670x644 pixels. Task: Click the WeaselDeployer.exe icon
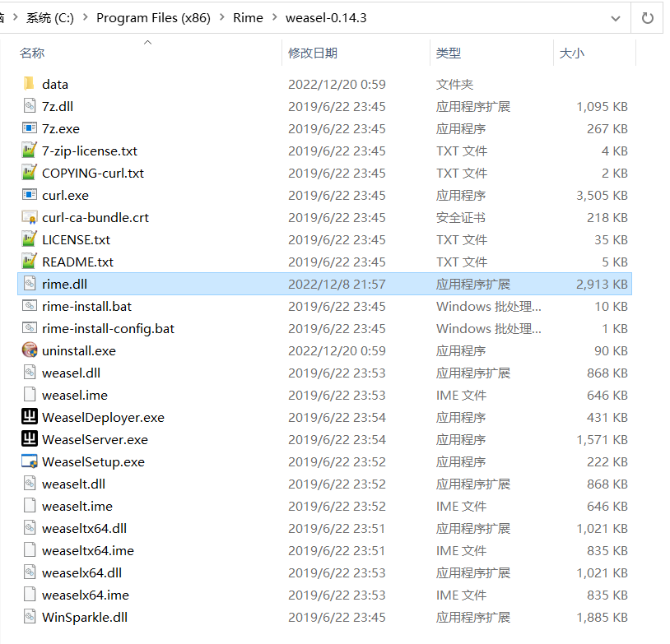[x=29, y=417]
